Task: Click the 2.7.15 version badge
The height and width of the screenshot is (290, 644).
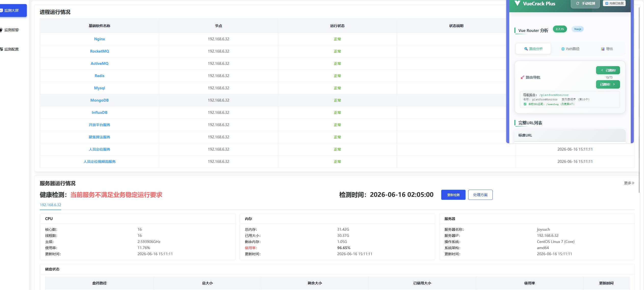Action: [x=560, y=29]
